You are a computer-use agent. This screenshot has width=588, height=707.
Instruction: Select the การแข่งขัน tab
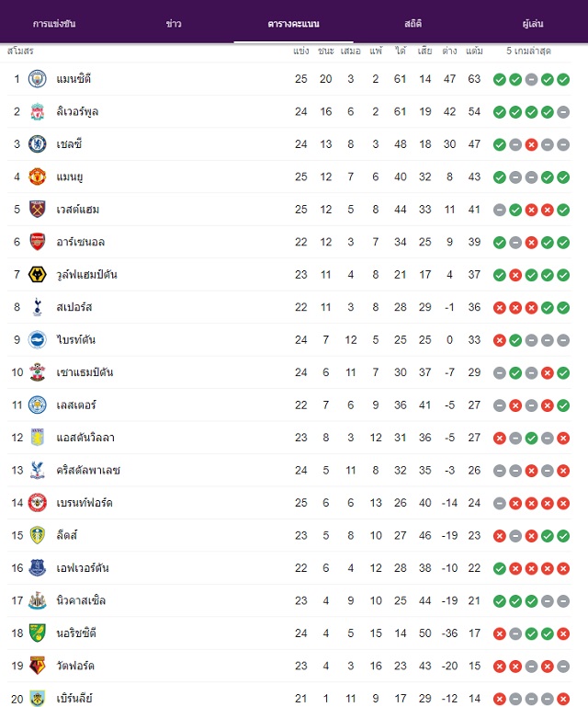[54, 24]
